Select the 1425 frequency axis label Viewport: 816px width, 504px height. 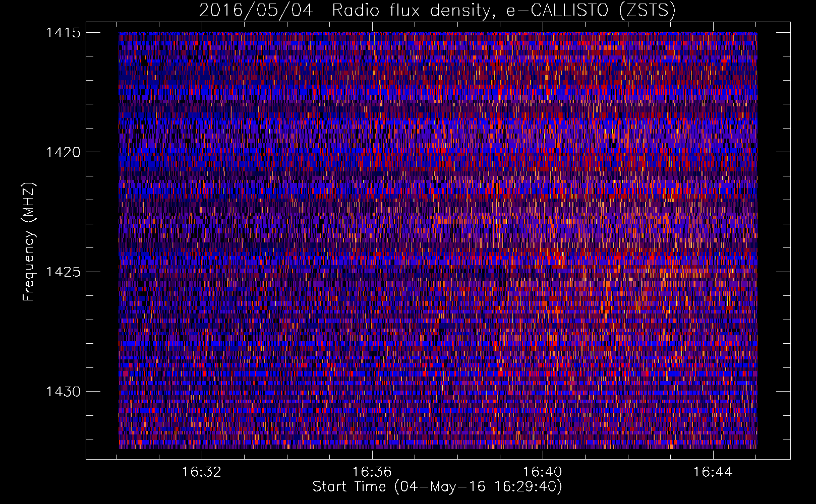click(x=63, y=272)
